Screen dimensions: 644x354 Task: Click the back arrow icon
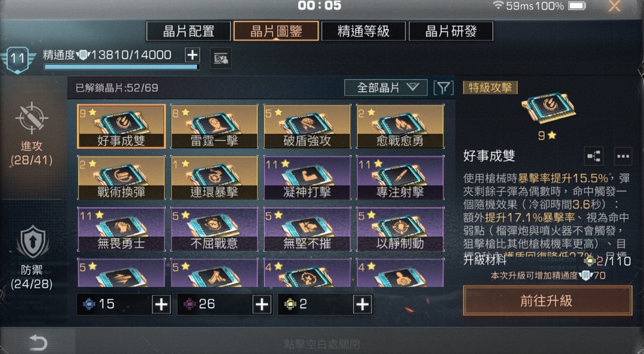coord(38,342)
